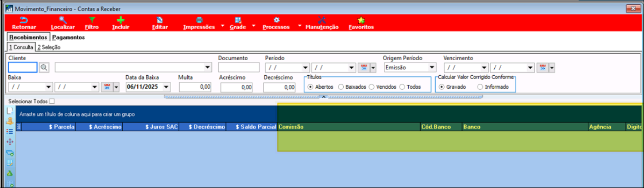Open Manutenção tools icon
Screen dimensions: 644x188
tap(322, 20)
